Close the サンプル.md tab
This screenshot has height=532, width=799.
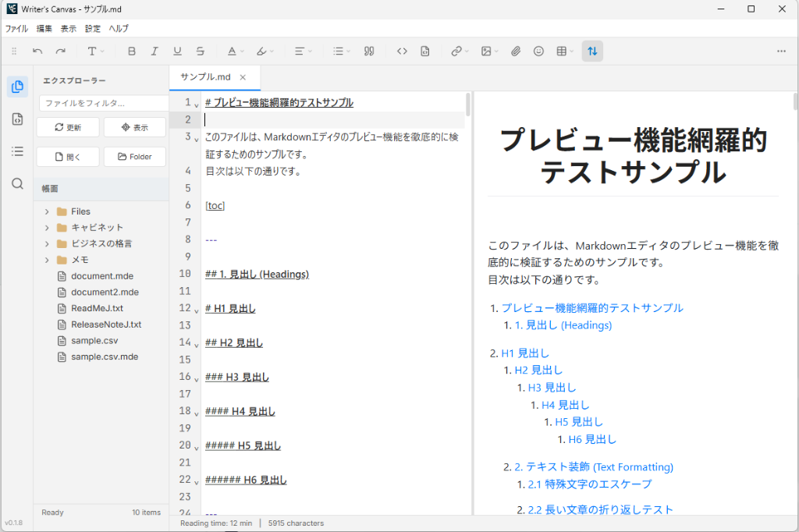coord(243,77)
